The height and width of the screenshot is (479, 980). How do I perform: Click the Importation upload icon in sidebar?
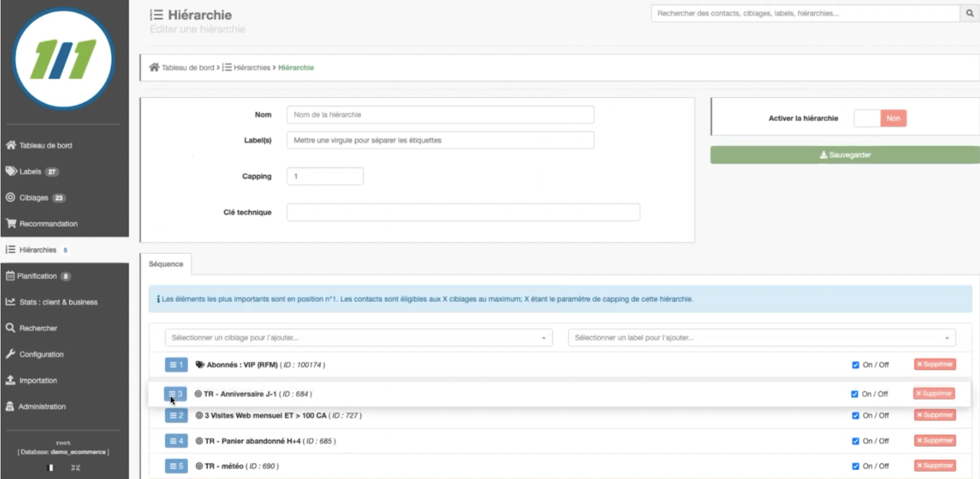click(x=10, y=380)
